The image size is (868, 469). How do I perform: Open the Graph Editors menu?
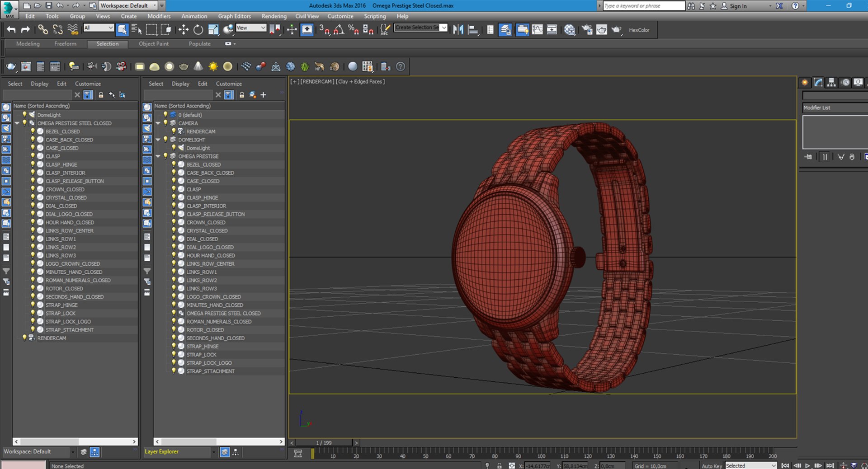click(x=234, y=16)
